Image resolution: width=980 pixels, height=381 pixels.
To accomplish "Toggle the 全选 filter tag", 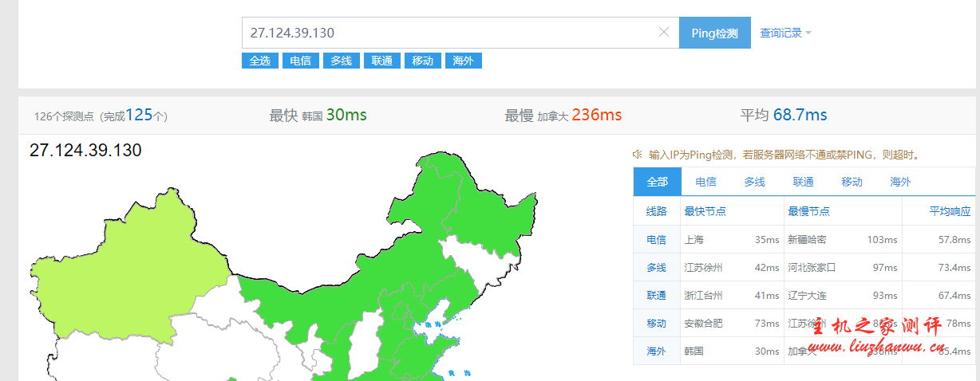I will (260, 61).
